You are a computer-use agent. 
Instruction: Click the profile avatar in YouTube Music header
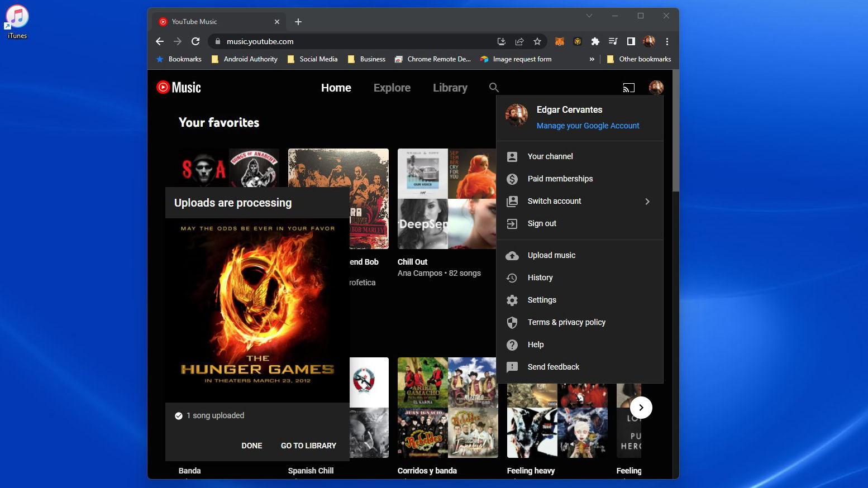656,88
